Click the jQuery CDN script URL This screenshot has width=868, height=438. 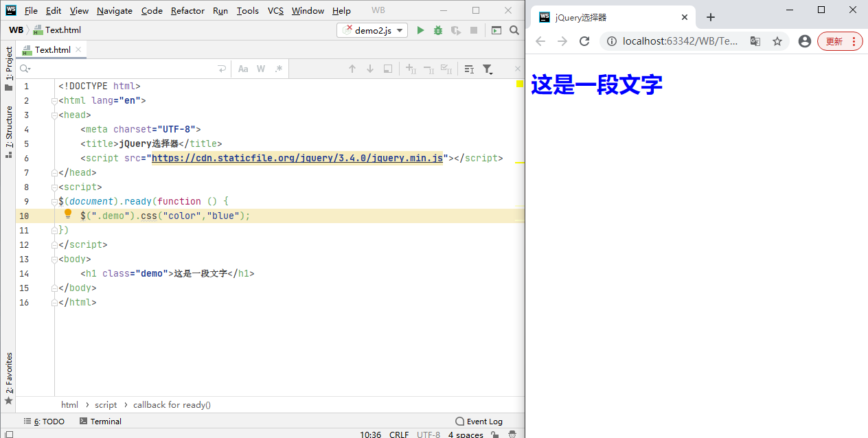pyautogui.click(x=297, y=158)
